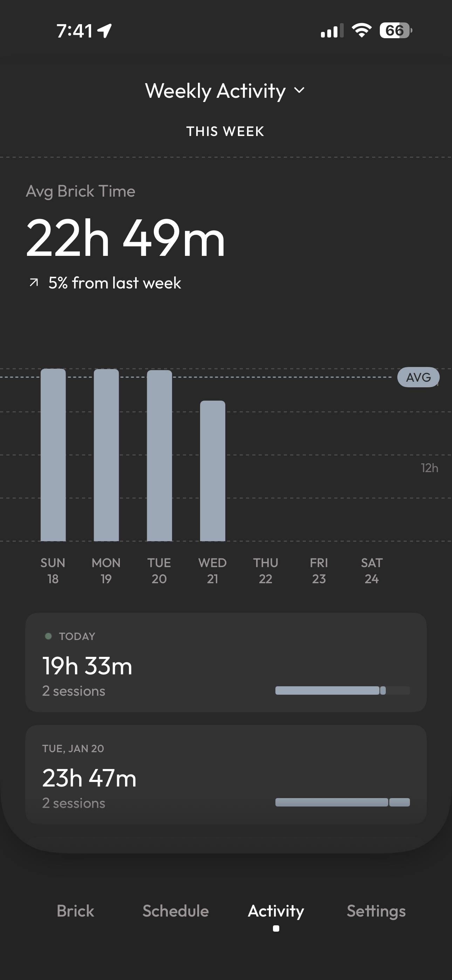Tap the AVG badge on chart
Viewport: 452px width, 980px height.
tap(418, 377)
